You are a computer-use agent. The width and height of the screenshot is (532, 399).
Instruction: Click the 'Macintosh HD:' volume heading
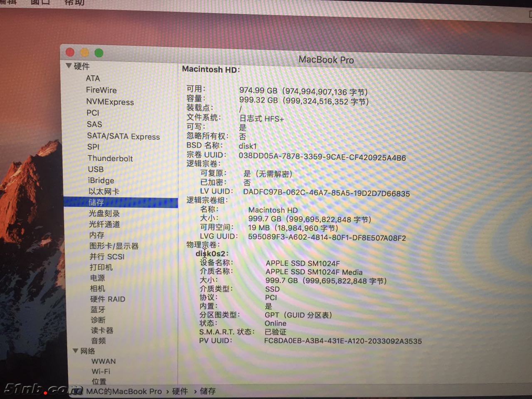click(x=211, y=69)
